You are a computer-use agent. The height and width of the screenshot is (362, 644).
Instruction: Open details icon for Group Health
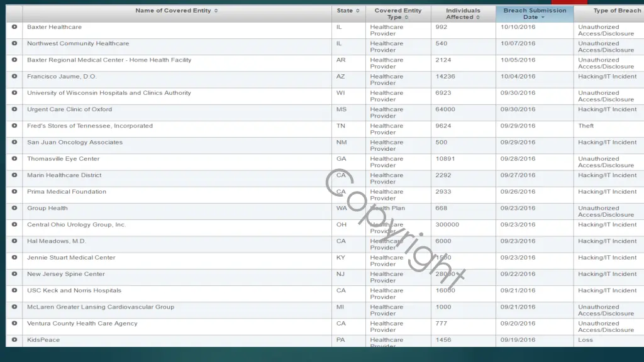(14, 208)
